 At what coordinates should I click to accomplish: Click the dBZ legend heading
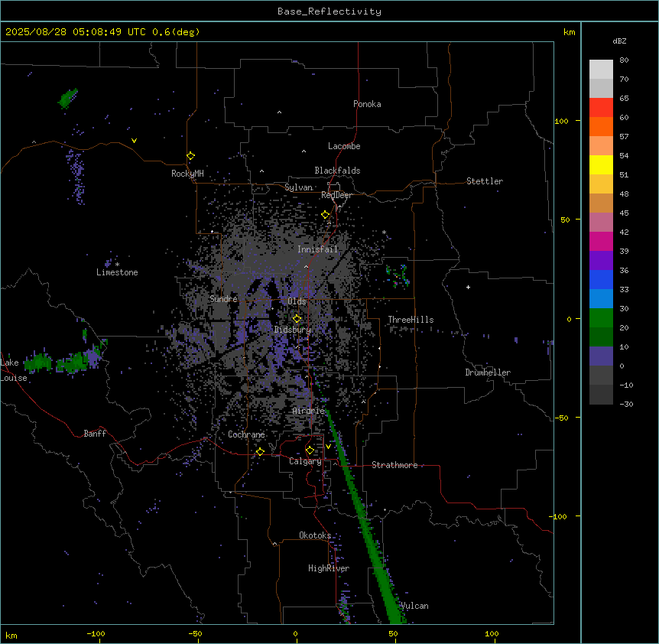point(619,41)
